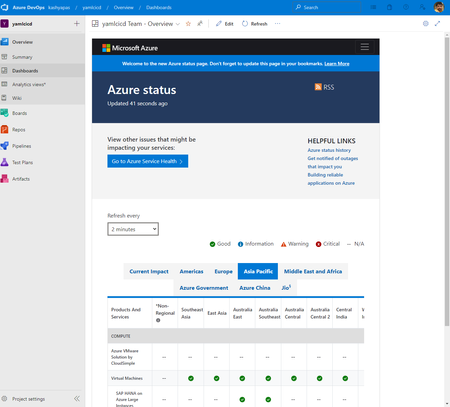Click the yamlcicd breadcrumb in header
The width and height of the screenshot is (450, 407).
coord(92,7)
